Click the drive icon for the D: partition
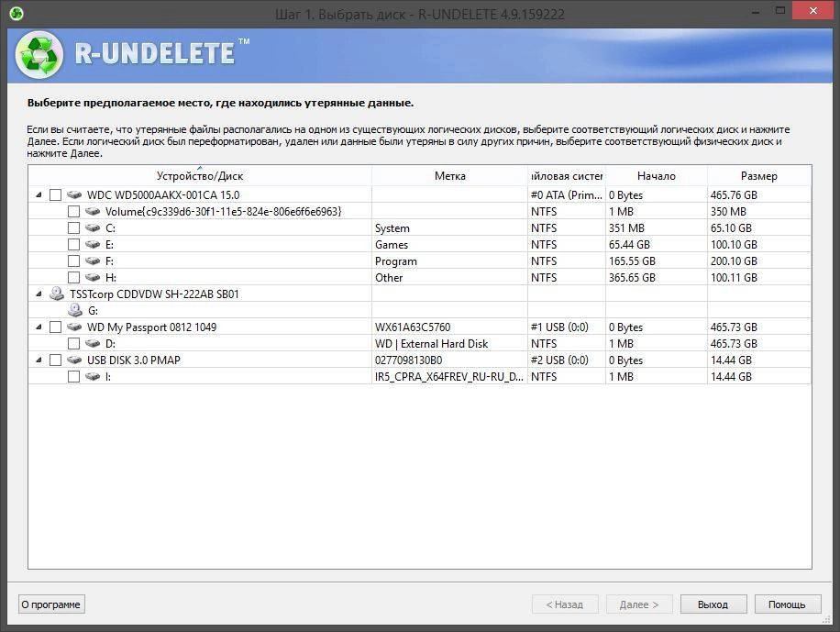Screen dimensions: 840x632 (x=92, y=344)
